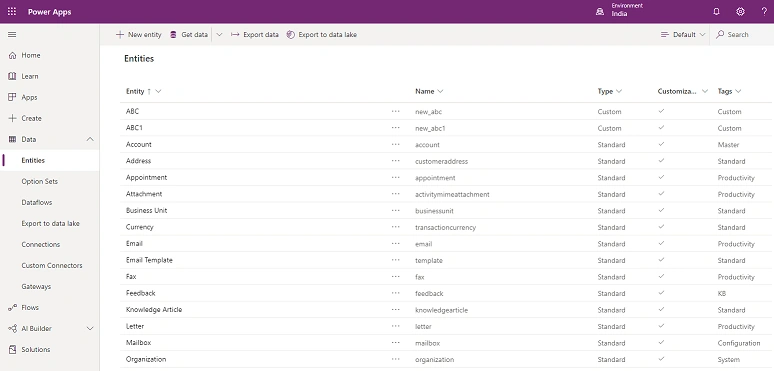Expand the AI Builder section chevron
The width and height of the screenshot is (774, 371).
coord(90,329)
